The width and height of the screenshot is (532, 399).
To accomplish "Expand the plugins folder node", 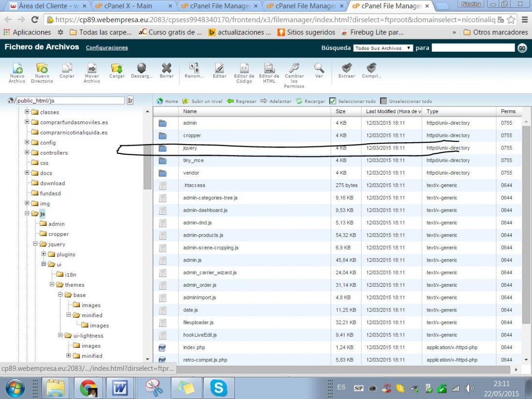I will click(x=44, y=254).
